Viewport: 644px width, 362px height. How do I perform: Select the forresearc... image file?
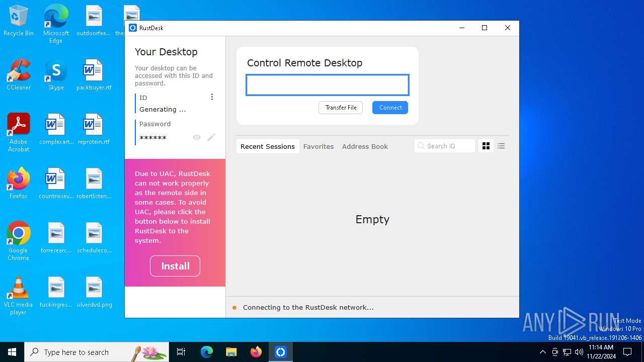click(x=56, y=238)
